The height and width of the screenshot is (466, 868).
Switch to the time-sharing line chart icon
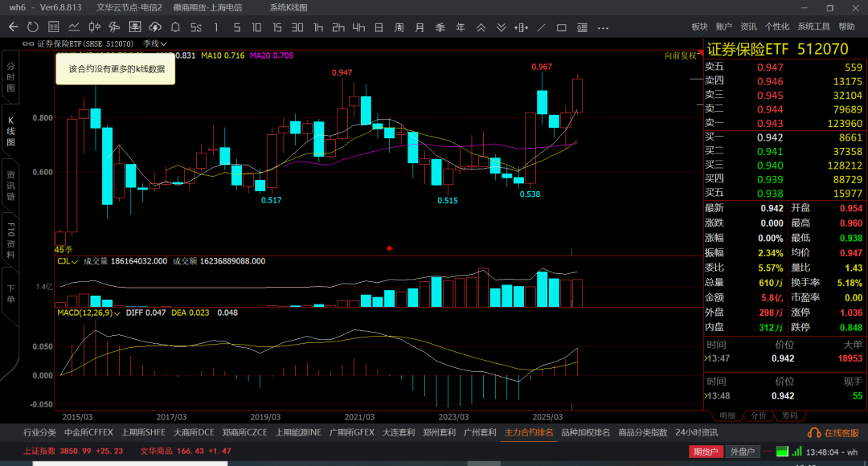[74, 27]
